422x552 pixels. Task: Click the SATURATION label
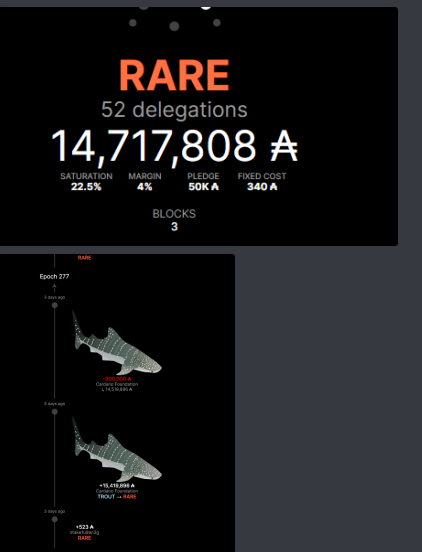(x=86, y=176)
